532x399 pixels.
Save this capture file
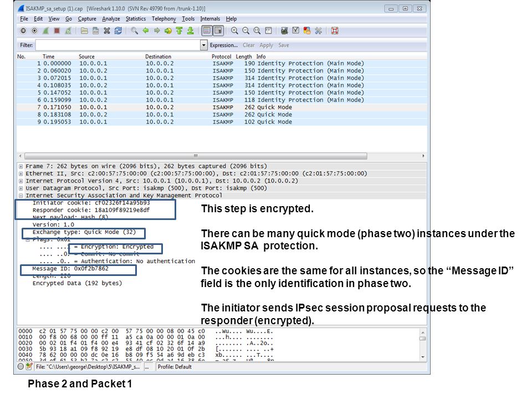tap(95, 31)
